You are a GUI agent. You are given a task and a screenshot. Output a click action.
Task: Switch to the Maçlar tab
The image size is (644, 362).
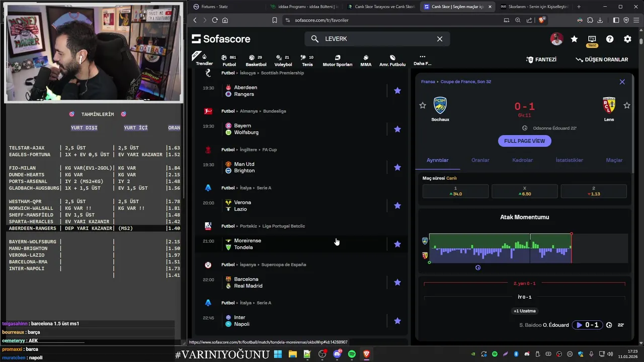click(614, 160)
